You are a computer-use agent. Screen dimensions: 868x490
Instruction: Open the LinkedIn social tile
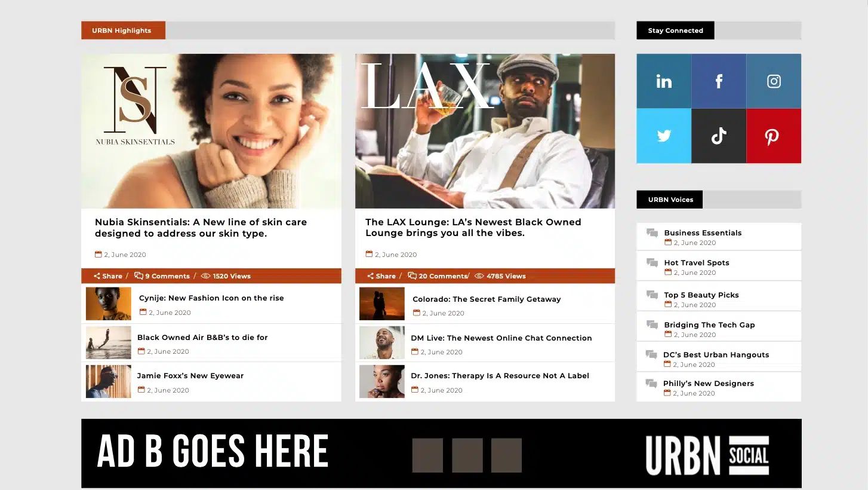coord(664,81)
